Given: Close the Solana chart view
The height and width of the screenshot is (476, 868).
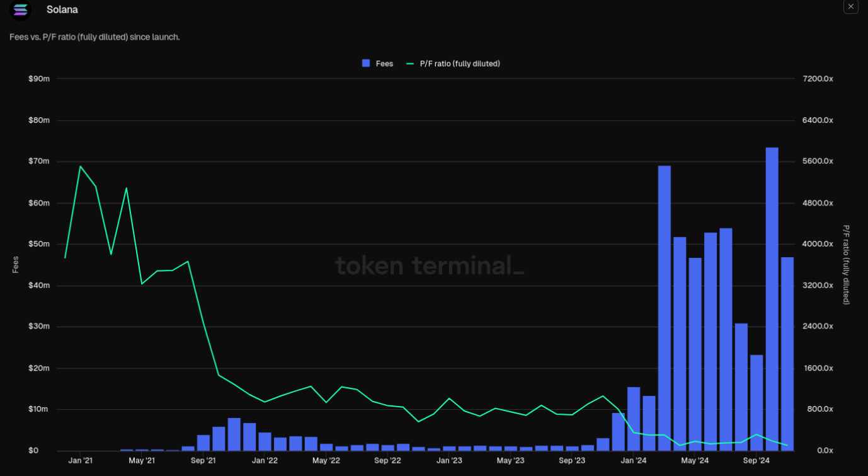Looking at the screenshot, I should tap(850, 7).
